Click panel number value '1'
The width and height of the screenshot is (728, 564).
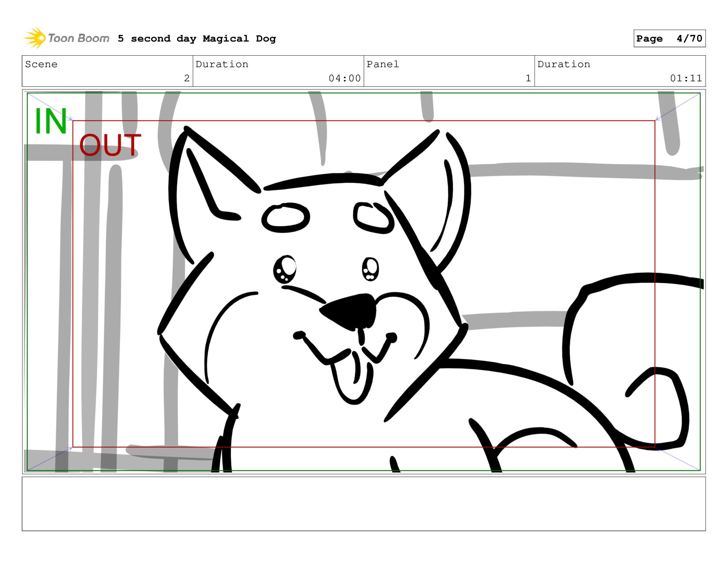point(528,78)
